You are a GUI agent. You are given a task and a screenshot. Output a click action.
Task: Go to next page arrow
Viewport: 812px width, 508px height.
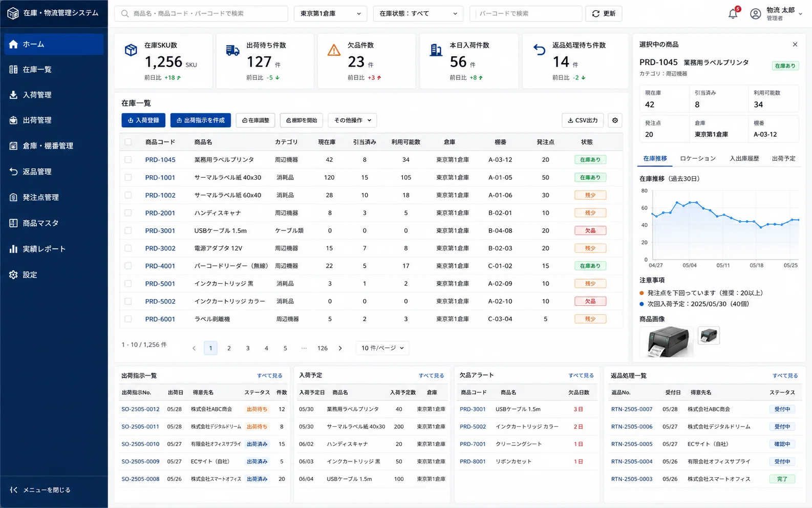(x=340, y=348)
